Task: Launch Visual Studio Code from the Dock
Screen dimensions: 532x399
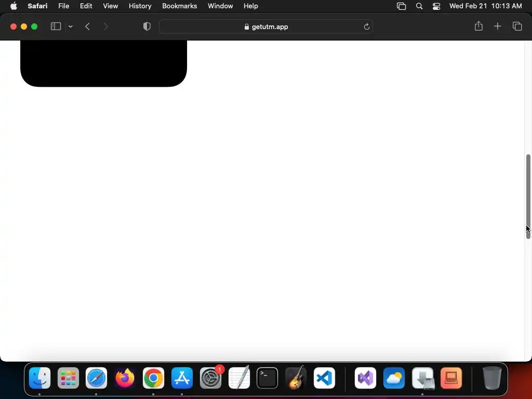Action: [324, 378]
